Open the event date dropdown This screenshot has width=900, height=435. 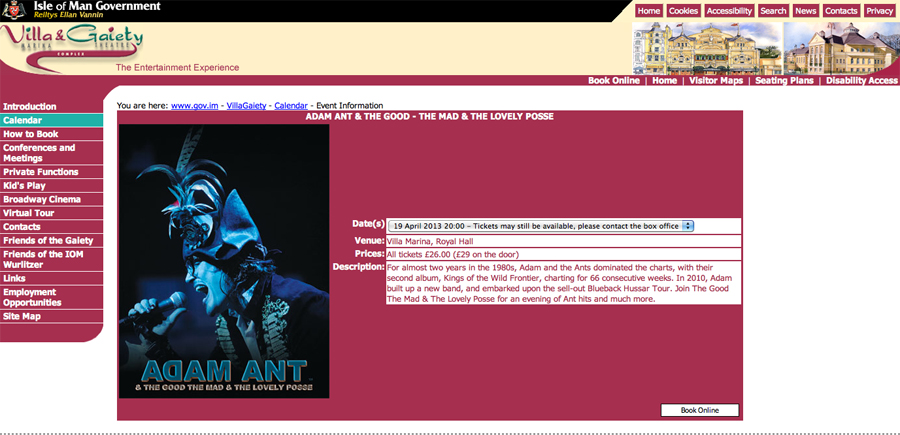[x=540, y=226]
